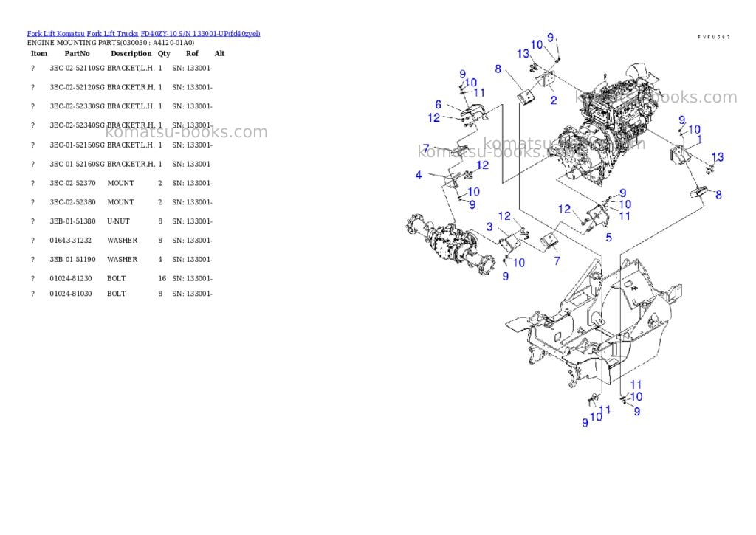Select part number 3EC-02-52330SG

coord(77,106)
